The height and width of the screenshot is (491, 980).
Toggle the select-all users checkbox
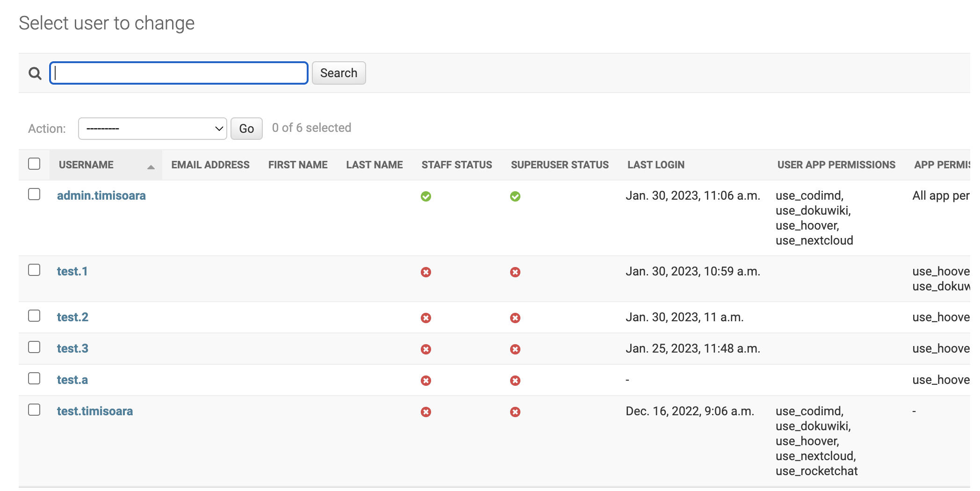[x=34, y=164]
